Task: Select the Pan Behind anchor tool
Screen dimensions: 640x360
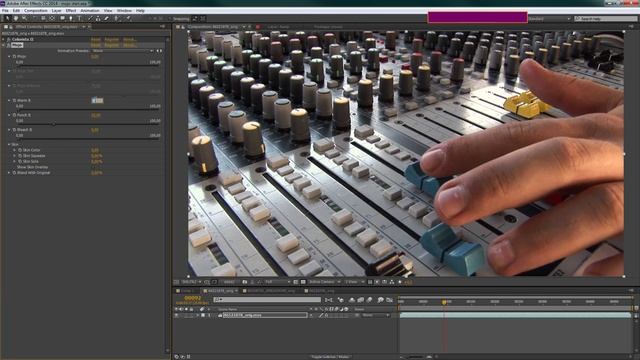Action: point(52,18)
